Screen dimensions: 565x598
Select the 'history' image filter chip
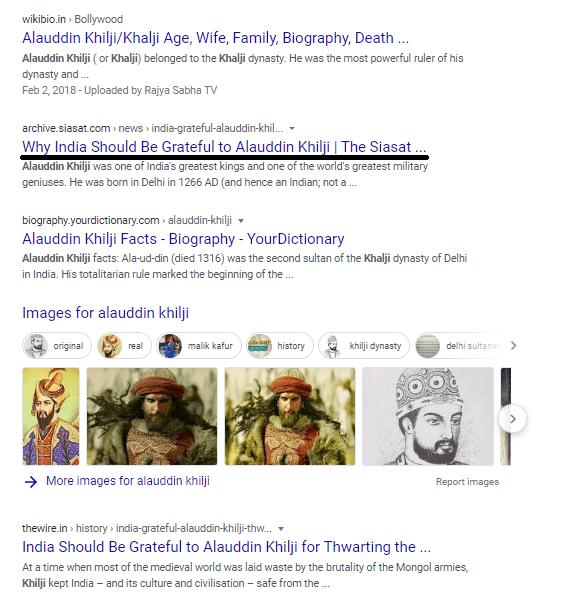pyautogui.click(x=280, y=346)
